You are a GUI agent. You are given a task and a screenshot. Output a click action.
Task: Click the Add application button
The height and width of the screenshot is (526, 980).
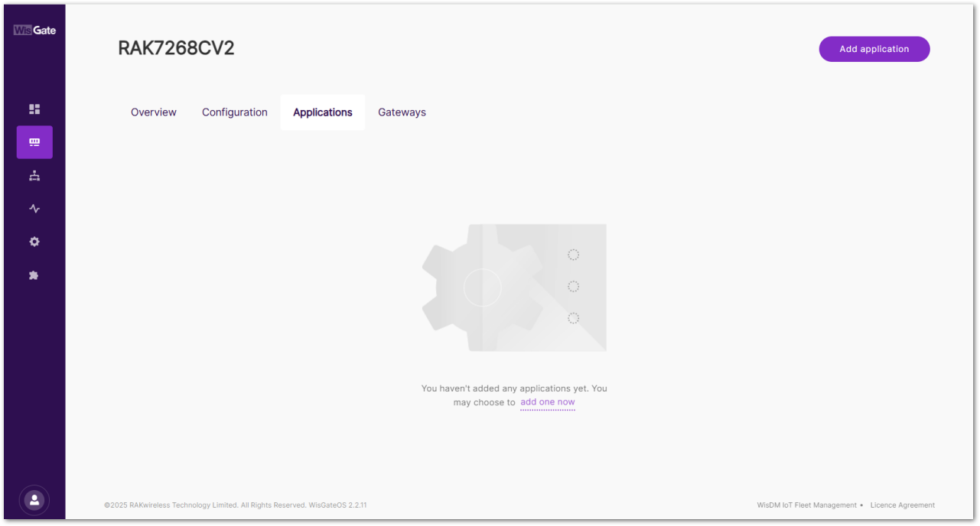[874, 48]
